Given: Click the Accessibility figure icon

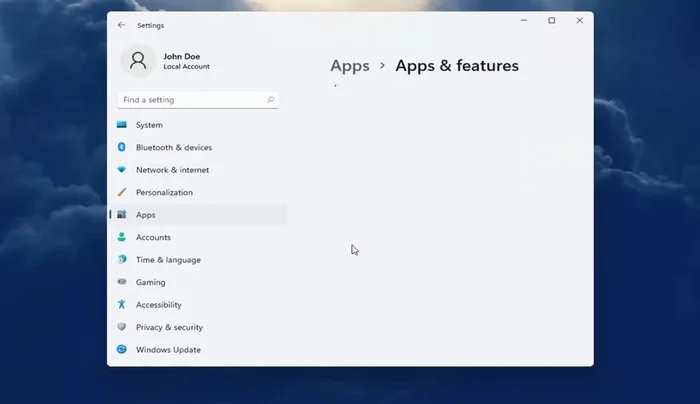Looking at the screenshot, I should point(122,305).
